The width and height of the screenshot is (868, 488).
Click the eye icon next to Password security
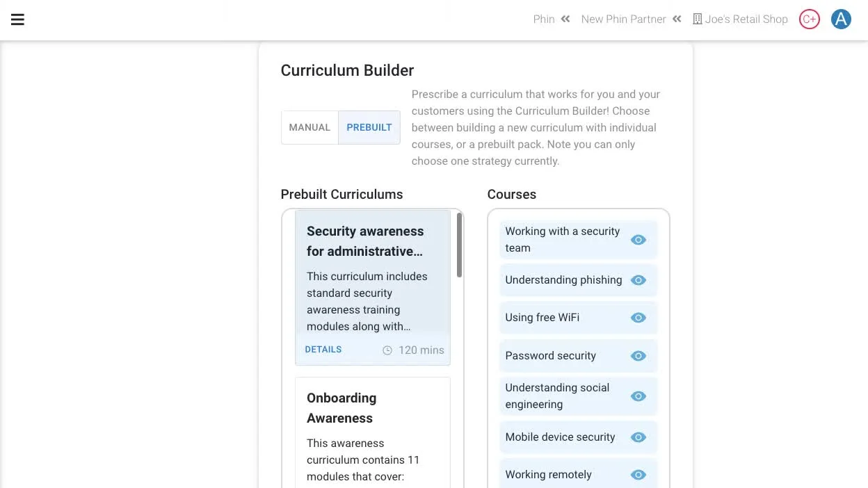[638, 356]
